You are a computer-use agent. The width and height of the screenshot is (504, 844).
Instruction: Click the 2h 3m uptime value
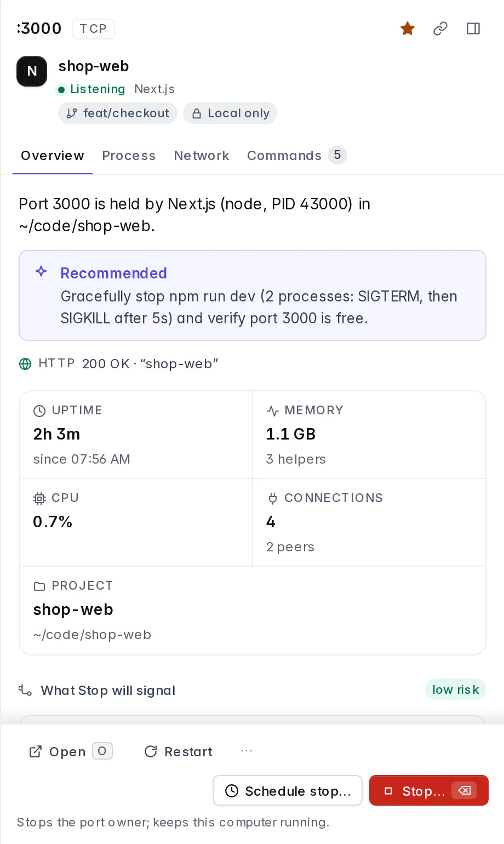57,434
